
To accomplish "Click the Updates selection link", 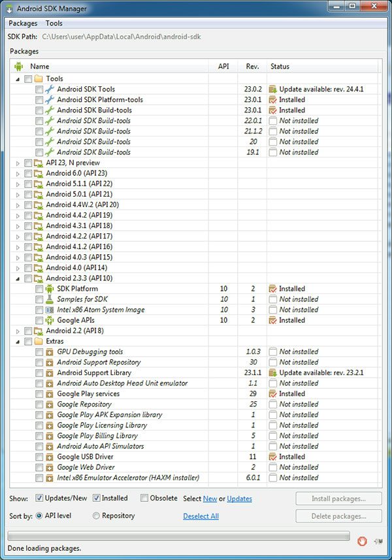I will [239, 499].
